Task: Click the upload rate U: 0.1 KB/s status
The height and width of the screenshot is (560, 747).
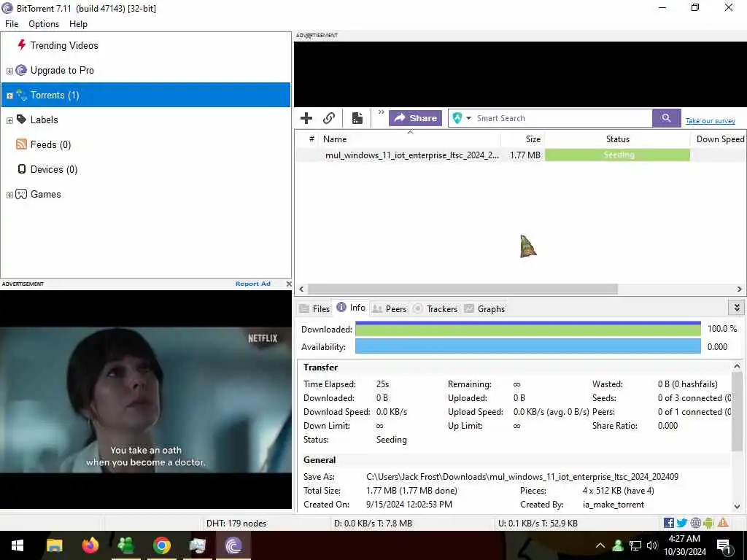Action: [x=538, y=524]
